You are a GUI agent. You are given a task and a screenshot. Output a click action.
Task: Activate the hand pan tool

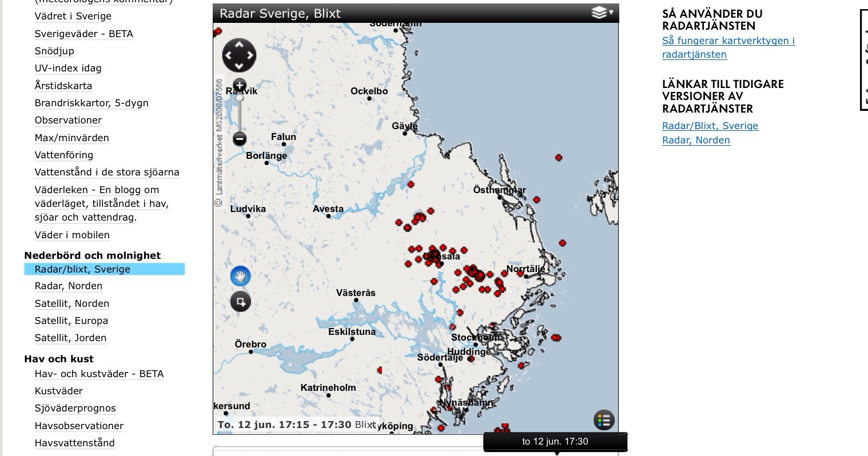point(241,277)
